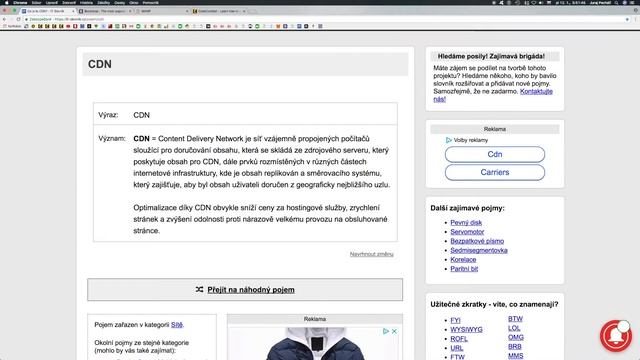
Task: Open the Chrome menu in the menu bar
Action: (x=20, y=2)
